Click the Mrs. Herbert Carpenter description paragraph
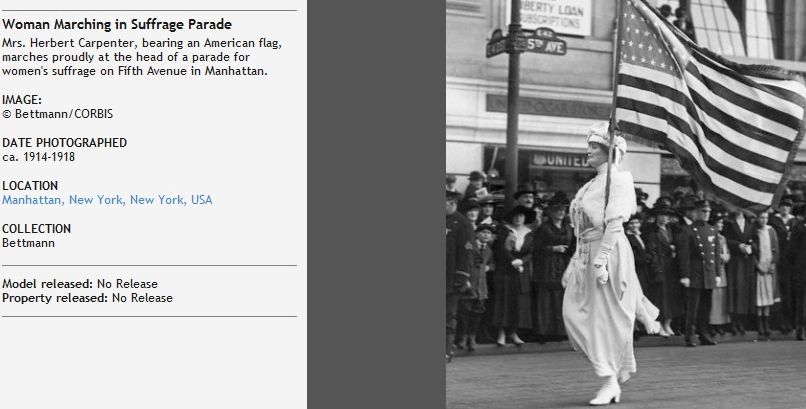Screen dimensions: 806x409 point(141,57)
